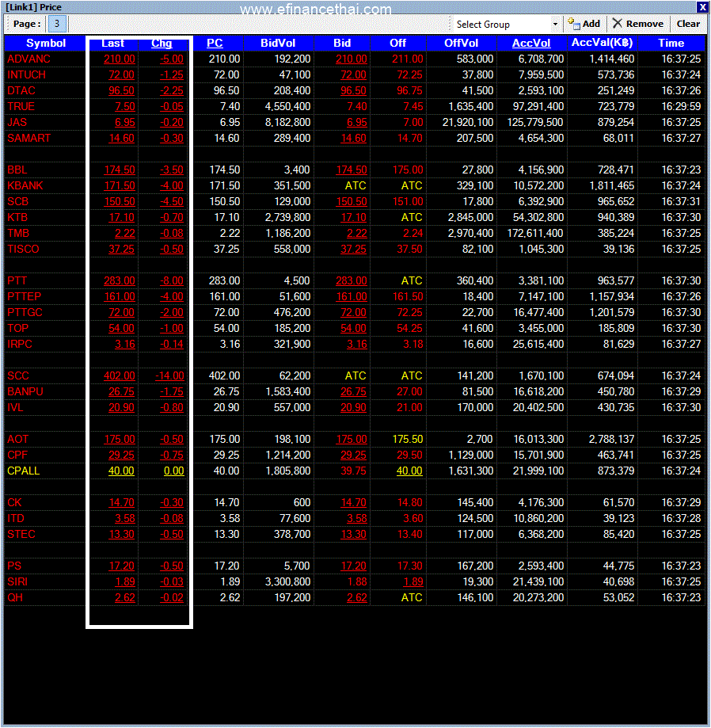Click JAS BidVol value 8,182,800

click(287, 122)
